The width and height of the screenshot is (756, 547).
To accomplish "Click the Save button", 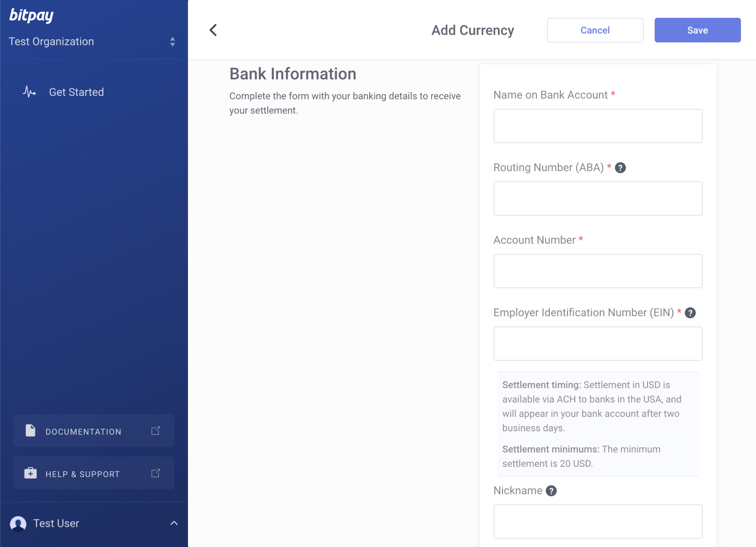I will [x=697, y=30].
